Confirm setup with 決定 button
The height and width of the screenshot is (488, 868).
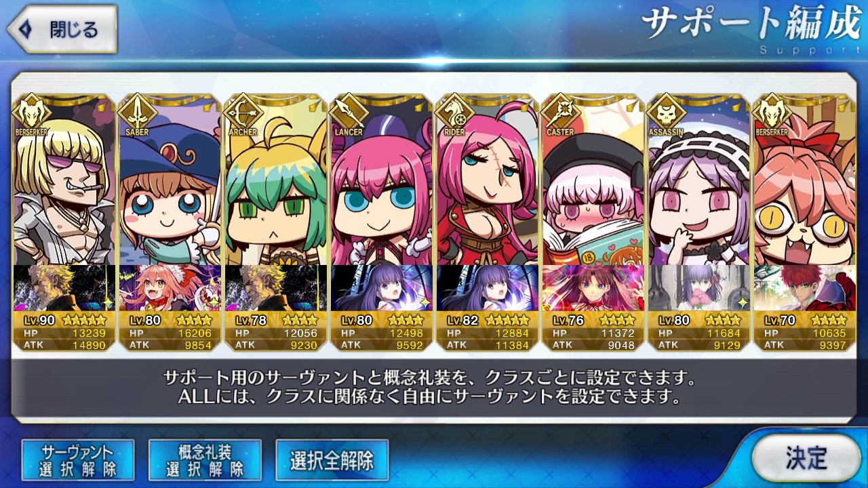point(806,458)
